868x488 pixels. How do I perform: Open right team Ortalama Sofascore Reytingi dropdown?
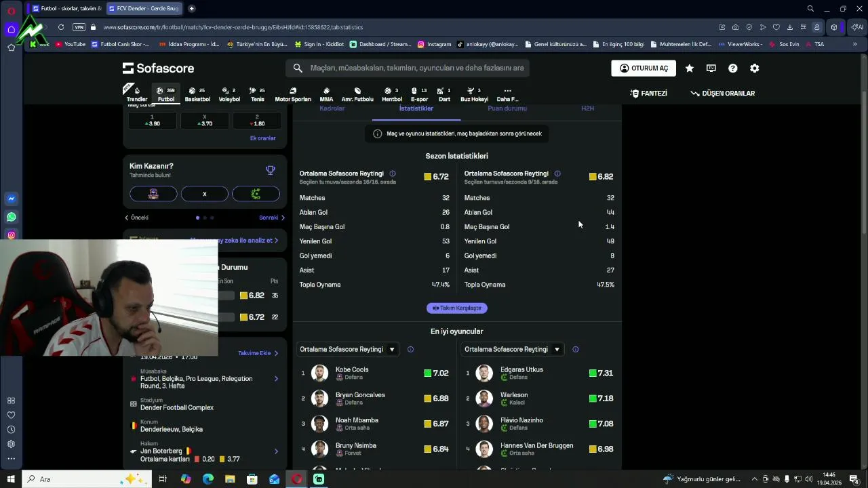[x=512, y=350]
